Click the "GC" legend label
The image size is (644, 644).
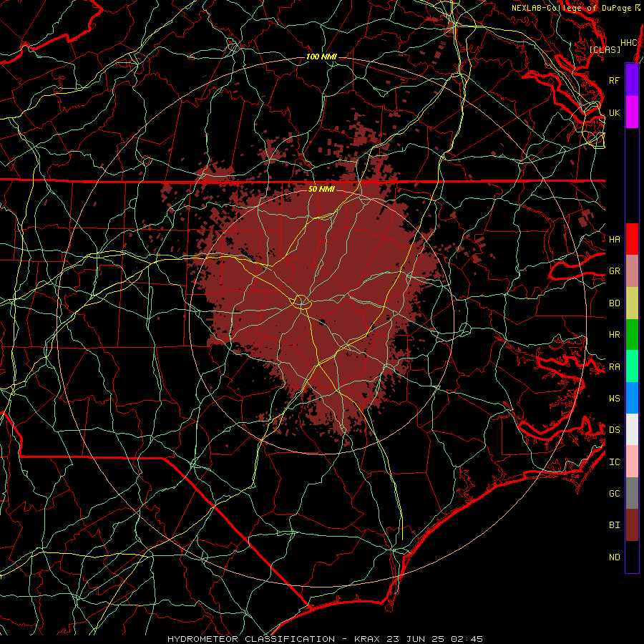(x=615, y=494)
